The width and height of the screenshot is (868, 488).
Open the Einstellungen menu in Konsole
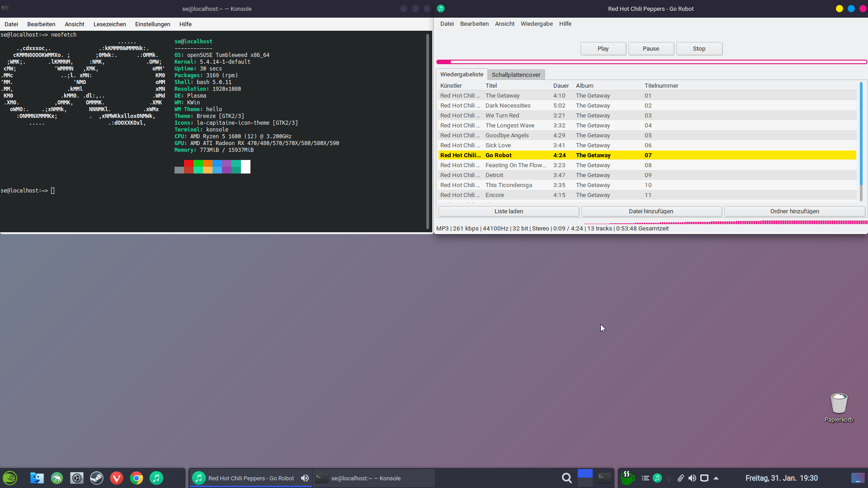click(152, 24)
